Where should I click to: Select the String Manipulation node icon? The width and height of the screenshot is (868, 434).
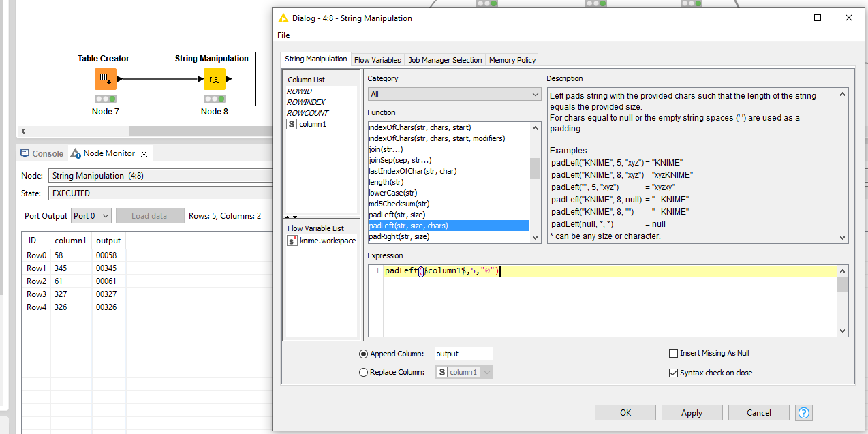tap(215, 79)
